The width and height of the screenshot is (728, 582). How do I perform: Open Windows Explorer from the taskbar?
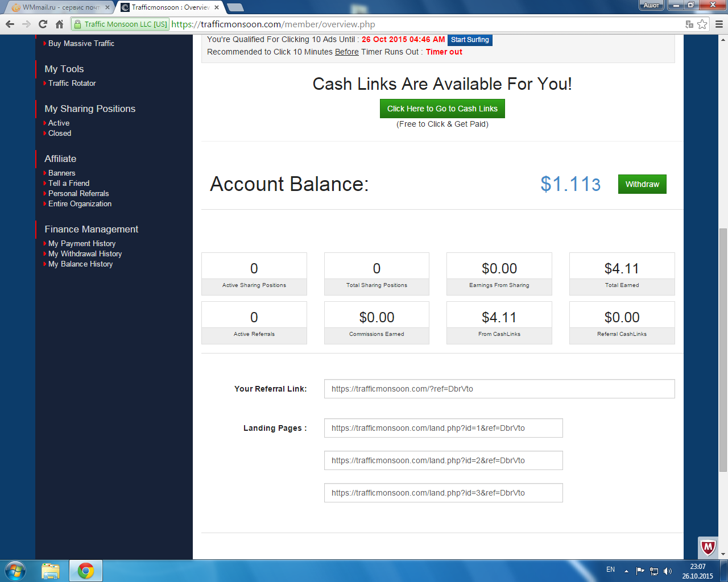[51, 571]
